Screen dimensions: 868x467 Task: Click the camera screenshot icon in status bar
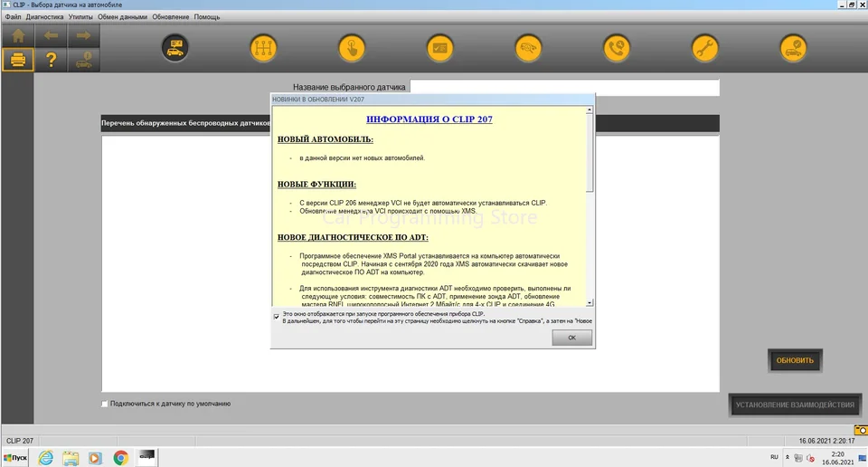861,430
